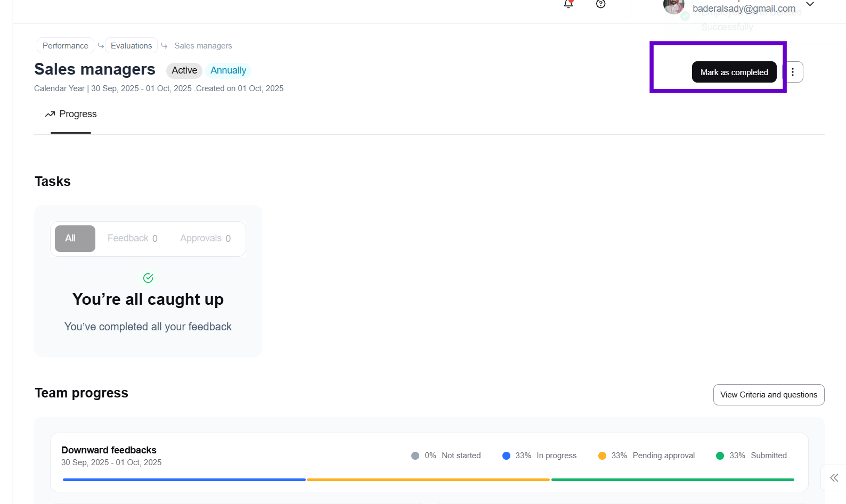Click the Annually frequency badge
The width and height of the screenshot is (846, 504).
[x=228, y=70]
